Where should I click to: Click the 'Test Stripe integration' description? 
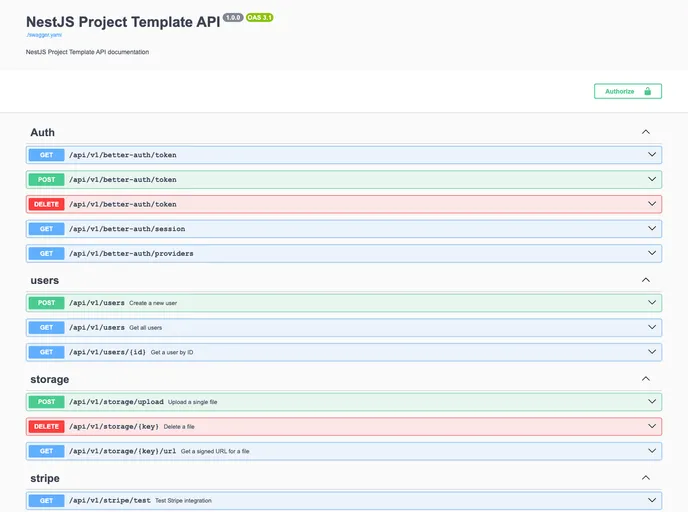[183, 501]
